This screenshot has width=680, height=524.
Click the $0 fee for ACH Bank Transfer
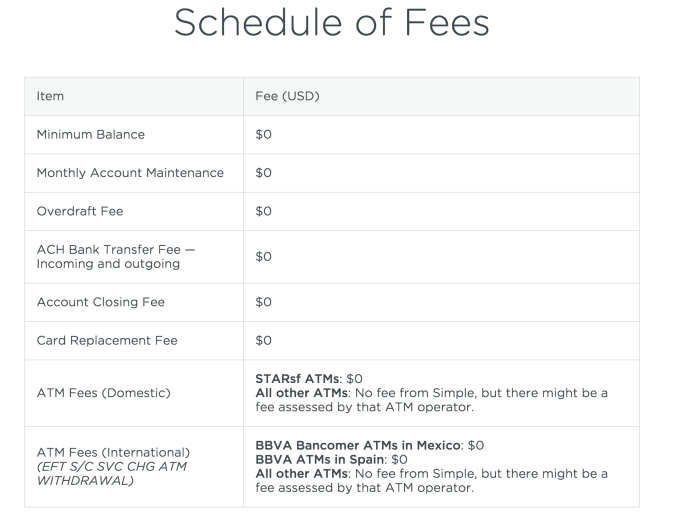coord(264,257)
